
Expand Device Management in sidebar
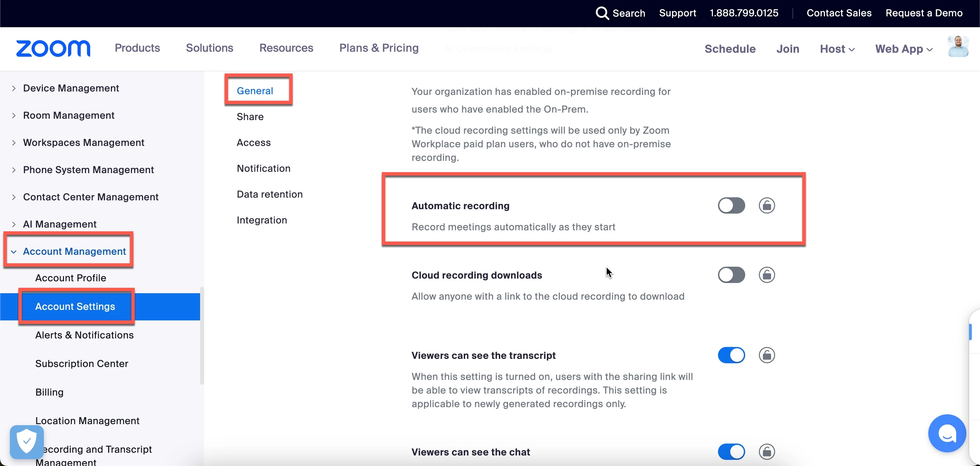click(71, 88)
